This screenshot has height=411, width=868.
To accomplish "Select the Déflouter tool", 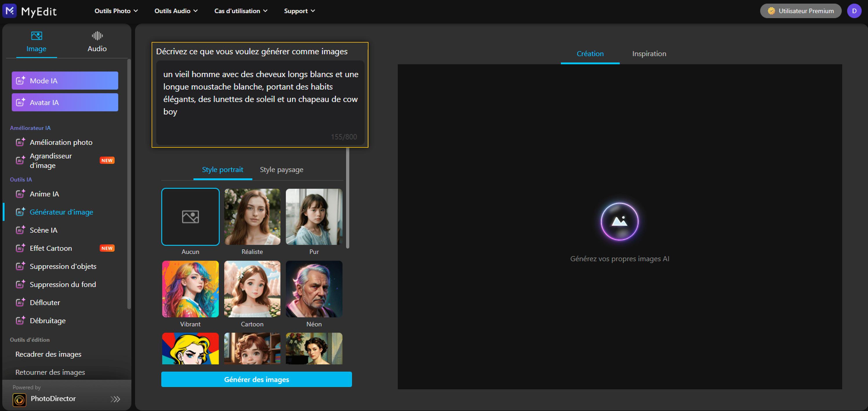I will [45, 303].
